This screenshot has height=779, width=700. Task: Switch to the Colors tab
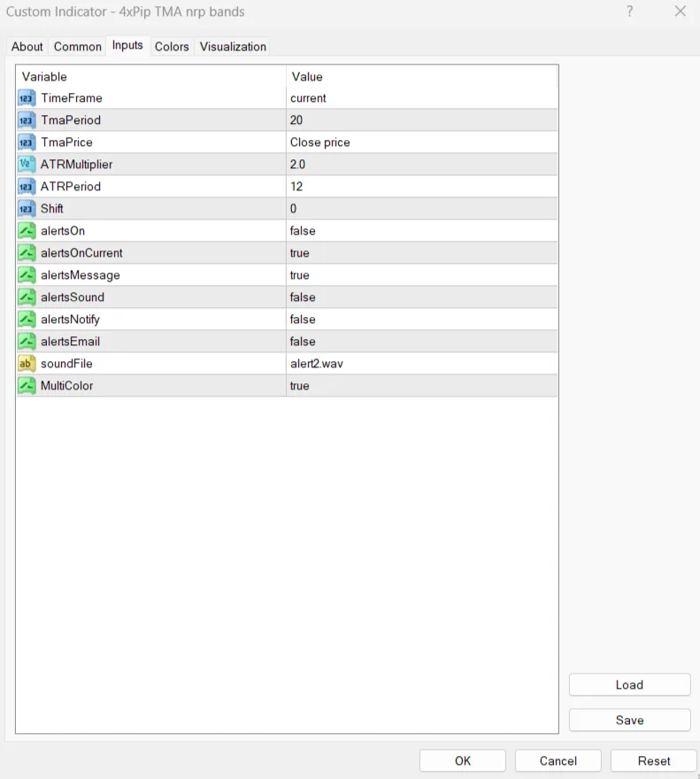click(x=172, y=47)
